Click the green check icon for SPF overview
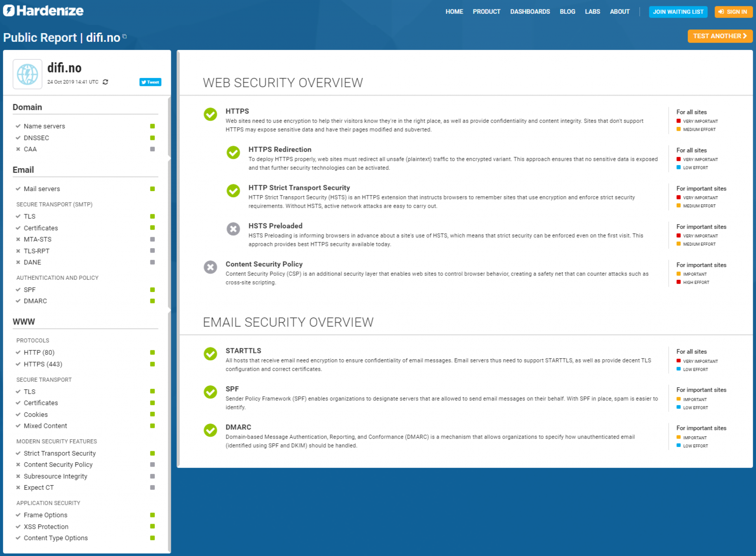The height and width of the screenshot is (556, 756). tap(210, 392)
